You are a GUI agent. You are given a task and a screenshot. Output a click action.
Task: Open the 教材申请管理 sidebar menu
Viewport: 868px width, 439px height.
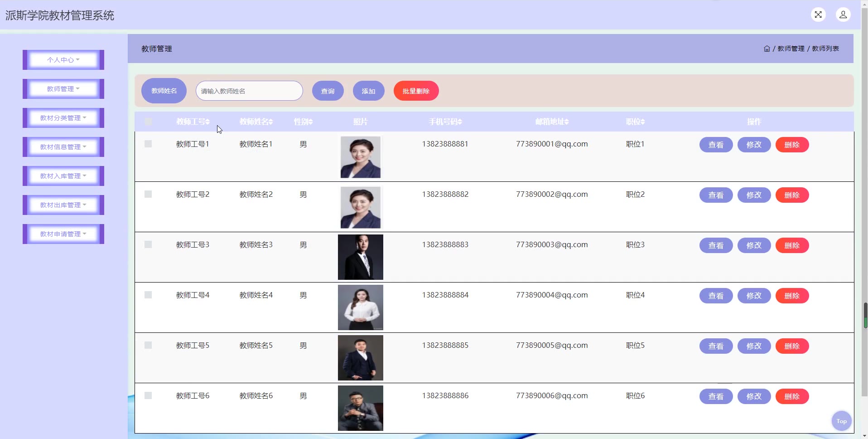pyautogui.click(x=63, y=234)
